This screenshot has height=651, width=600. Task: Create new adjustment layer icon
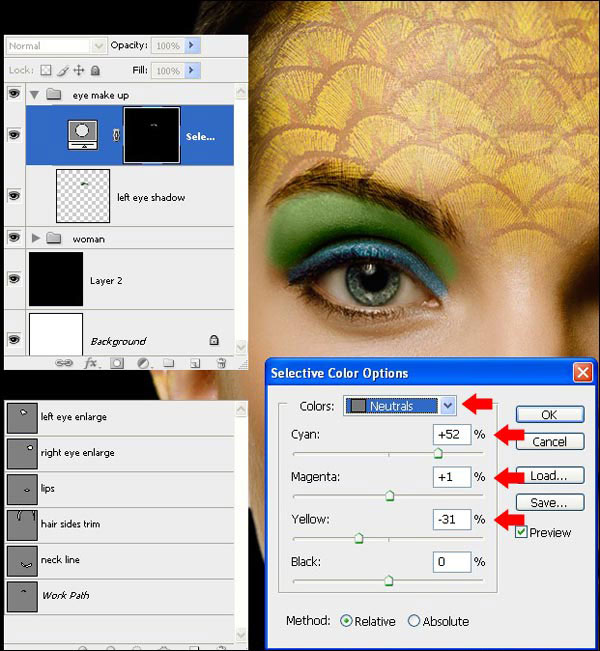(143, 363)
